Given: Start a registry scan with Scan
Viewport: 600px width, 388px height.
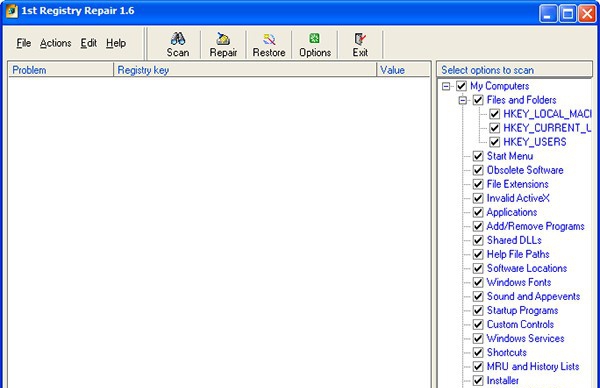Looking at the screenshot, I should click(x=178, y=45).
